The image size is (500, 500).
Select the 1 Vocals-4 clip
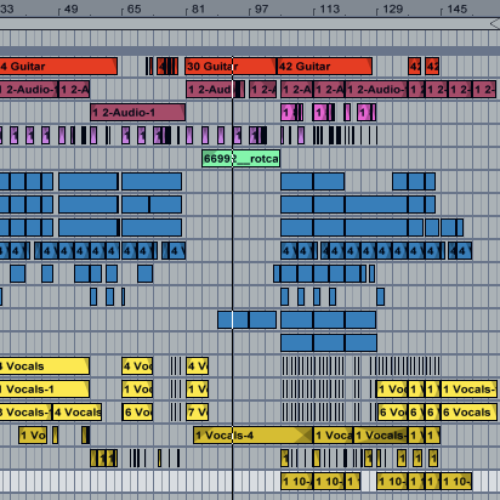[253, 435]
